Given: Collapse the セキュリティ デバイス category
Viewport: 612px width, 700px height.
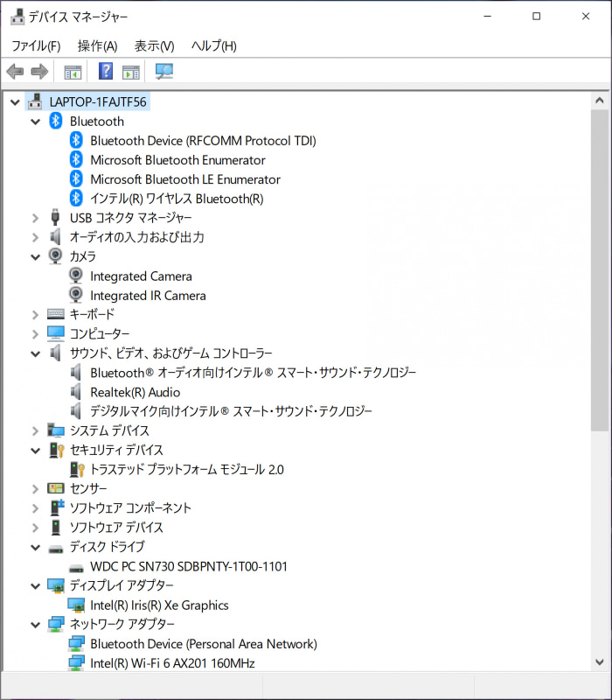Looking at the screenshot, I should (x=35, y=451).
